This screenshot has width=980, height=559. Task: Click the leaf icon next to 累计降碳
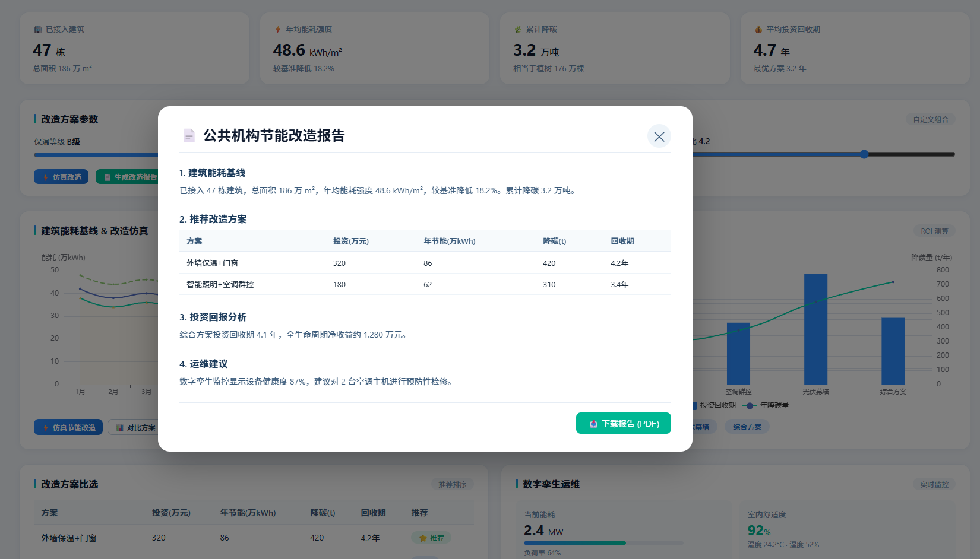pos(518,29)
